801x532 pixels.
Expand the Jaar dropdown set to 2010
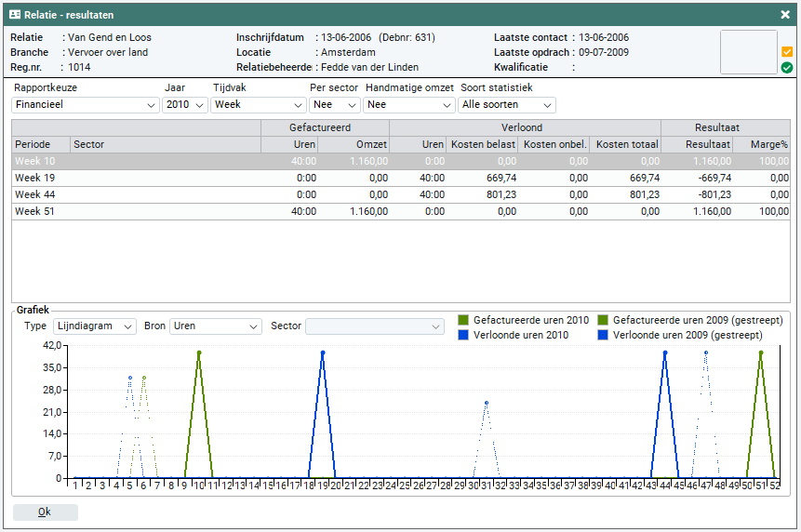[x=185, y=105]
